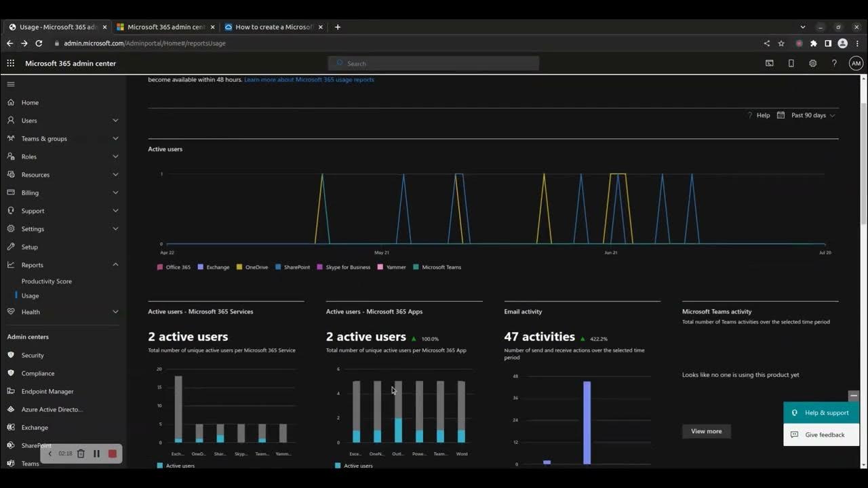Image resolution: width=868 pixels, height=488 pixels.
Task: Switch to How to create tab
Action: coord(273,27)
